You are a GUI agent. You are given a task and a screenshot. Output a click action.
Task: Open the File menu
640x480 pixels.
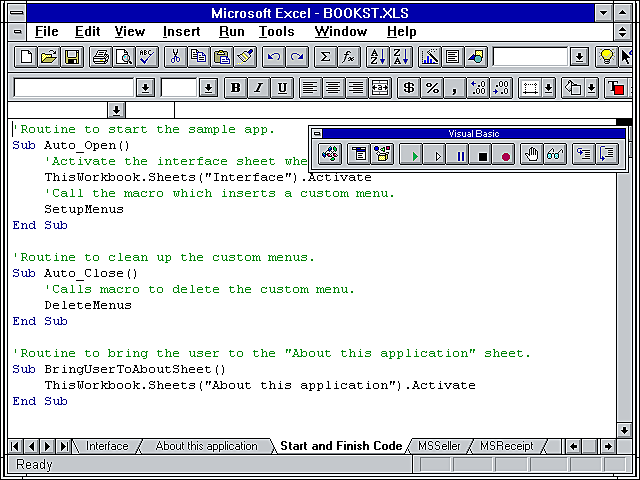tap(46, 31)
